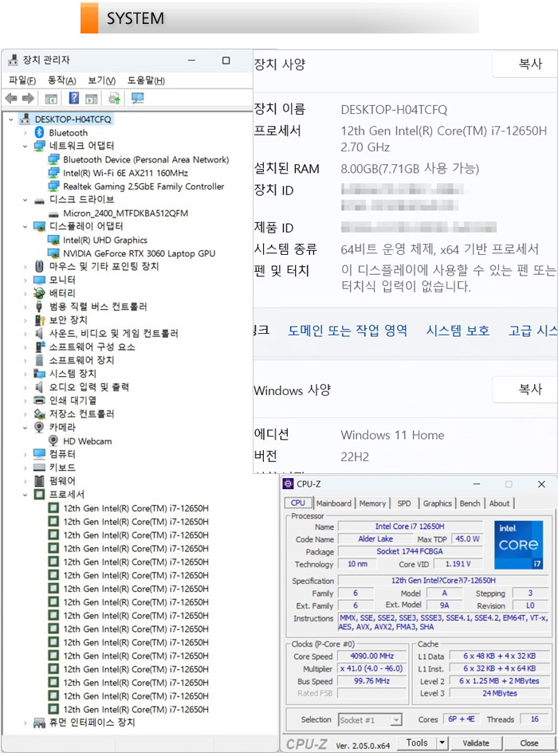Open the File (파일) menu
This screenshot has height=756, width=558.
(x=22, y=80)
